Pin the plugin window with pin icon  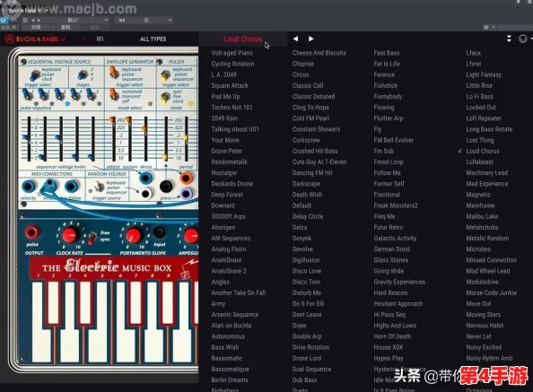[x=518, y=2]
